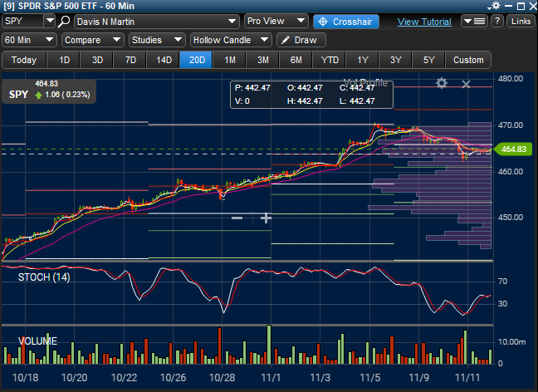Zoom out chart with minus icon
The height and width of the screenshot is (392, 538).
pyautogui.click(x=237, y=218)
